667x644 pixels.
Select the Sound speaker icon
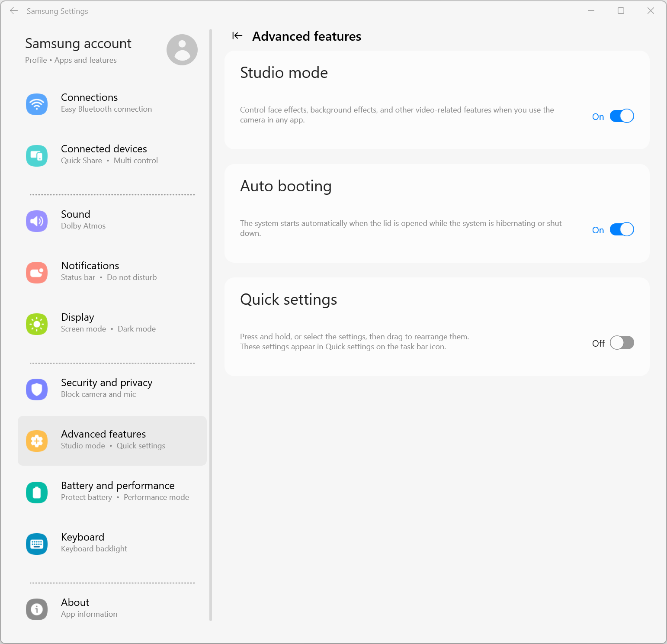click(37, 221)
